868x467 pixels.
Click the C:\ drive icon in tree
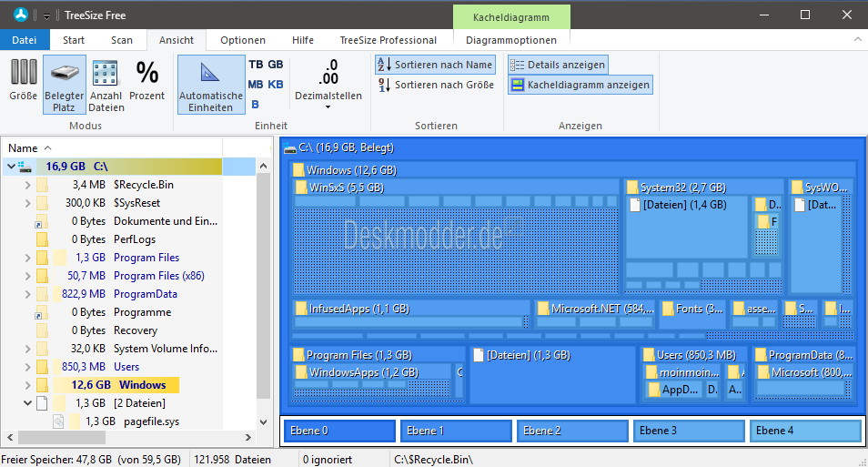[x=25, y=166]
